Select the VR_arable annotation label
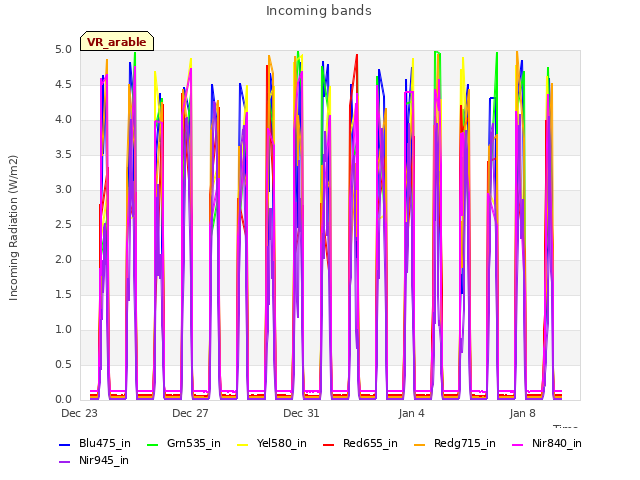This screenshot has height=480, width=640. [117, 42]
